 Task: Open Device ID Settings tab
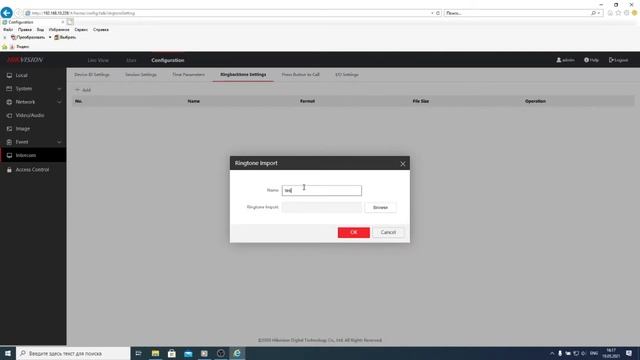[x=92, y=75]
